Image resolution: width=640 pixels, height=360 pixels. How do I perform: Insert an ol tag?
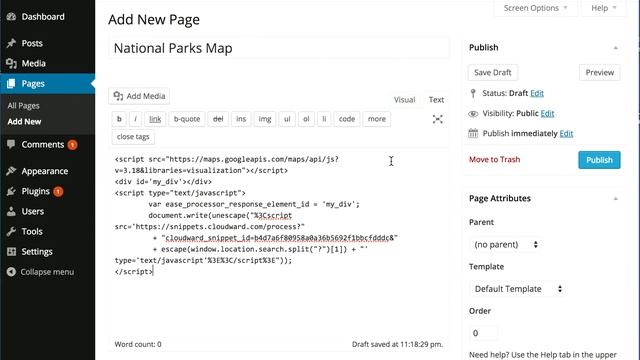coord(306,119)
